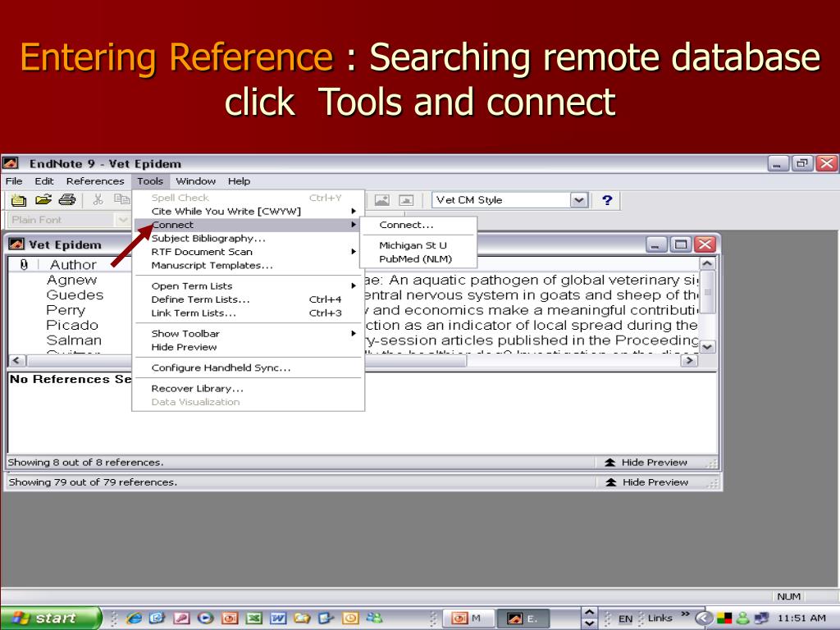
Task: Click the Windows Start button
Action: pyautogui.click(x=49, y=618)
